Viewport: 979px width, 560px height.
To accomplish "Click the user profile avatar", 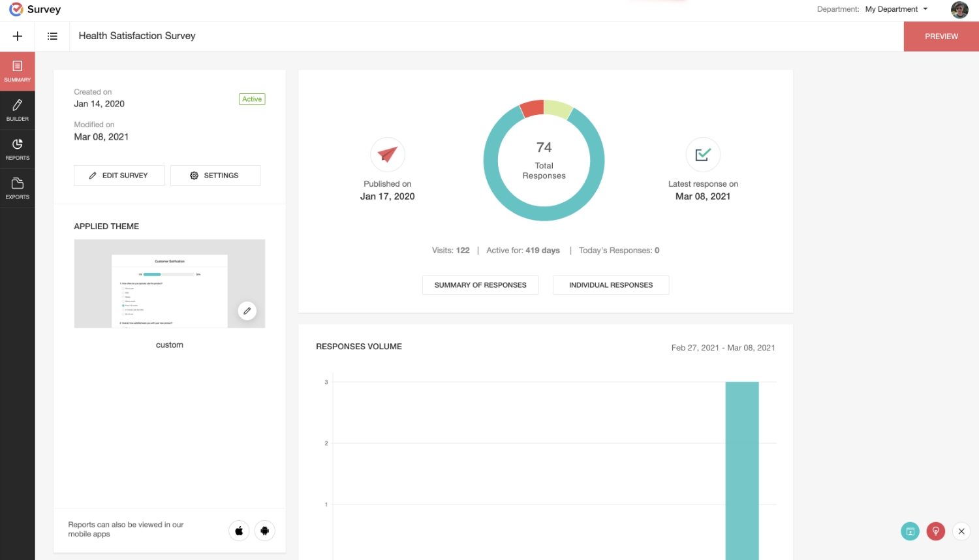I will point(959,10).
